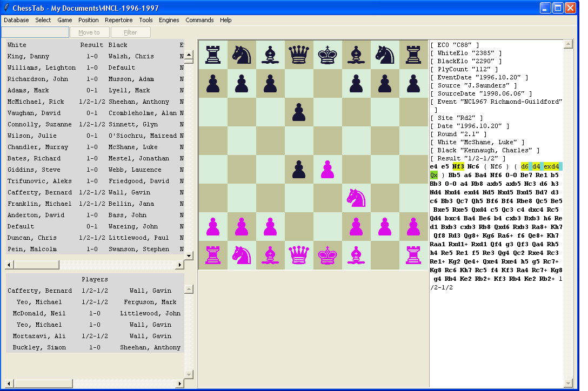The width and height of the screenshot is (588, 391).
Task: Select the black knight on b8
Action: [242, 55]
